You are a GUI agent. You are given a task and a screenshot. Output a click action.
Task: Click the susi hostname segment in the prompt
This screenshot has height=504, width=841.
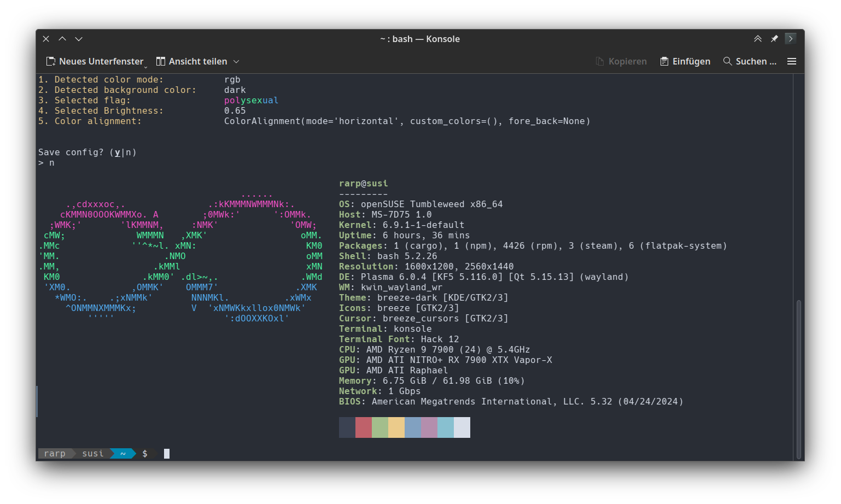coord(92,453)
